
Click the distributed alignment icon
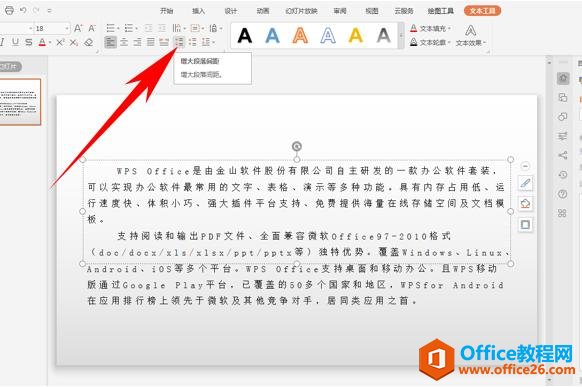[164, 42]
